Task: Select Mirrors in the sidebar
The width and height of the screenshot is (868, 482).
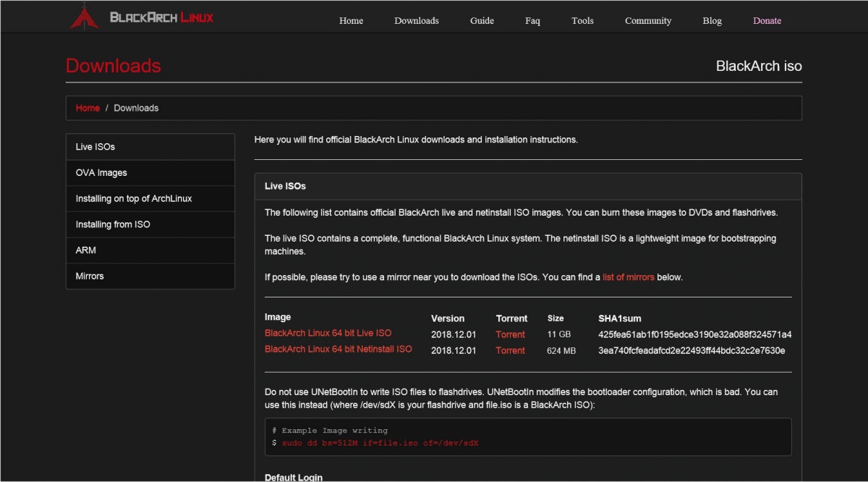Action: (x=150, y=276)
